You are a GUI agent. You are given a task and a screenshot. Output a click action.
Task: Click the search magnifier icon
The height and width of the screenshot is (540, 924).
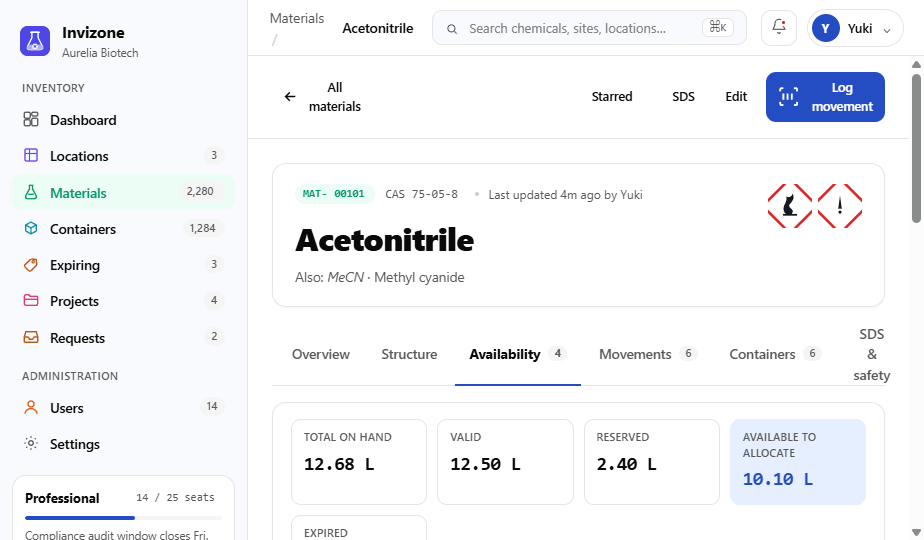point(452,29)
